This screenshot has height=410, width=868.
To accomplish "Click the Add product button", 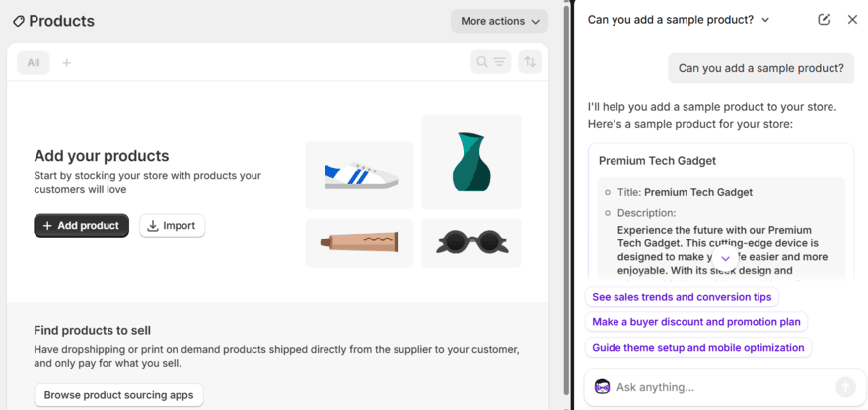I will 81,225.
